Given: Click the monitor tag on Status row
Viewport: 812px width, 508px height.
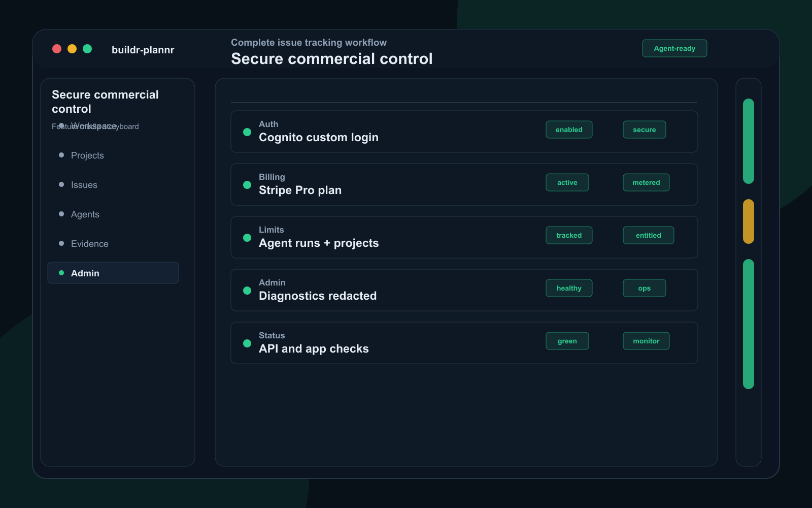Looking at the screenshot, I should (646, 341).
